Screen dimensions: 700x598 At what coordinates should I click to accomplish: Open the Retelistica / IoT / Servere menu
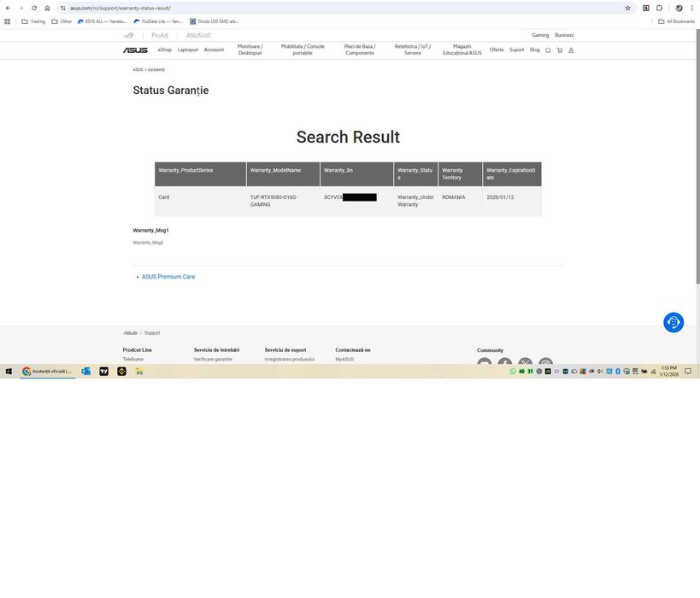413,50
